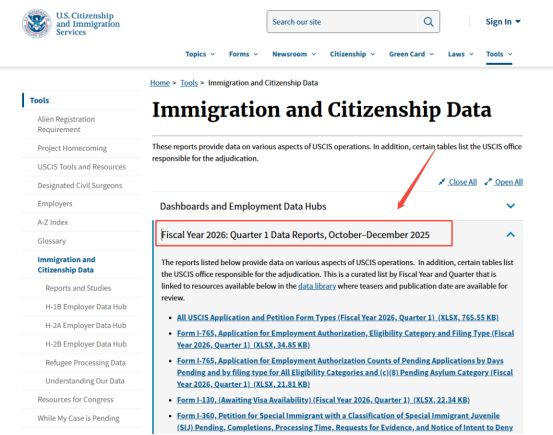The image size is (553, 435).
Task: Click the Open All expand icon
Action: point(488,182)
